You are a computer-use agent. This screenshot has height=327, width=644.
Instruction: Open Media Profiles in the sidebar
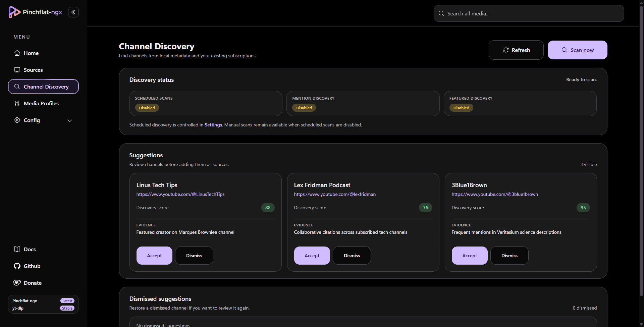(x=43, y=103)
